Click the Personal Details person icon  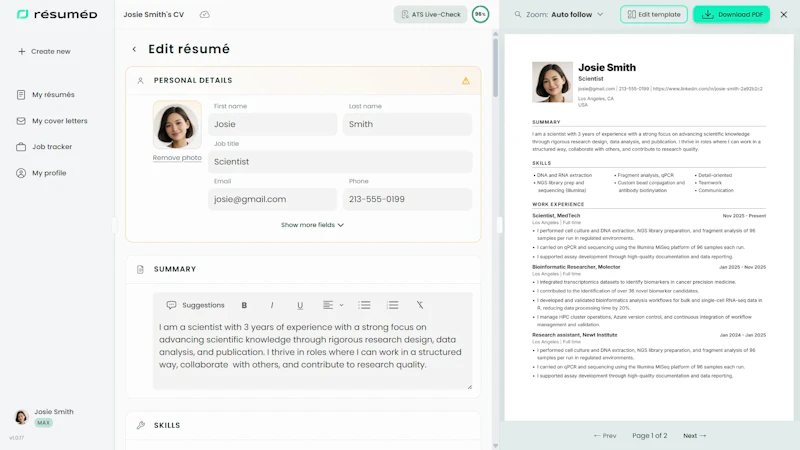(x=140, y=81)
